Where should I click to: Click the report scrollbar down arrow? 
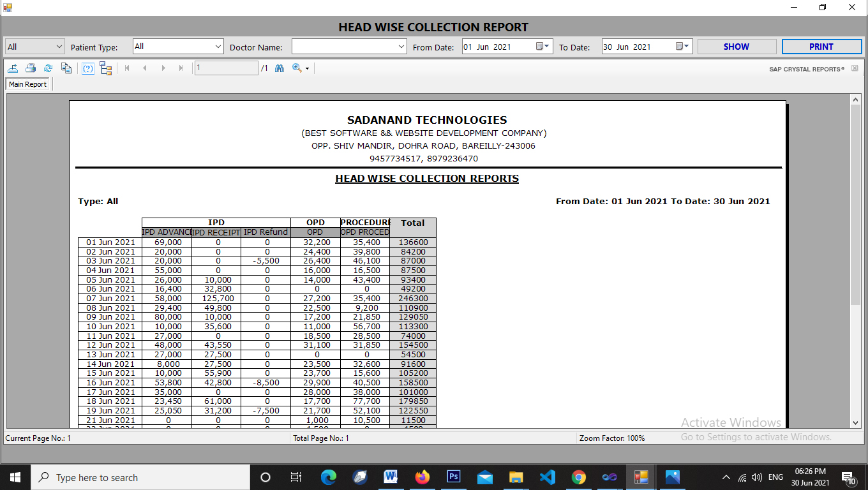tap(856, 422)
